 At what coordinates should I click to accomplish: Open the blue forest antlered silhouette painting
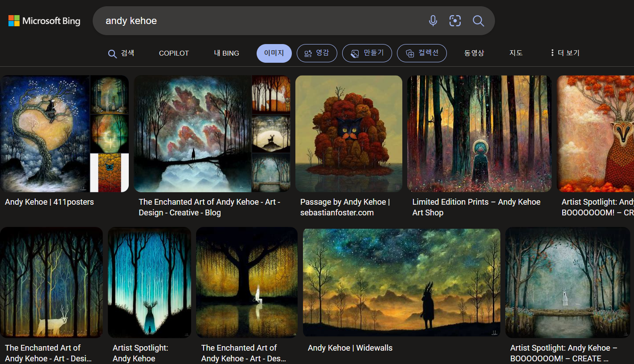tap(149, 283)
